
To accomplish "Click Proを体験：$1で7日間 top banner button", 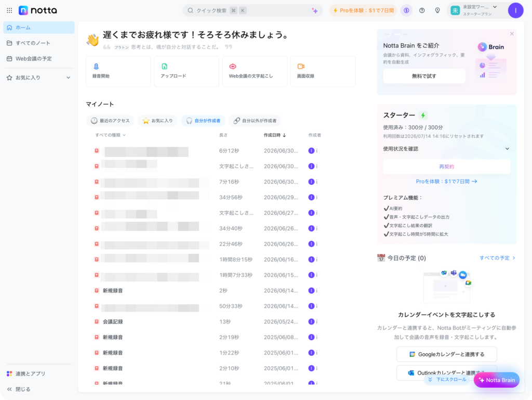I will pyautogui.click(x=363, y=10).
